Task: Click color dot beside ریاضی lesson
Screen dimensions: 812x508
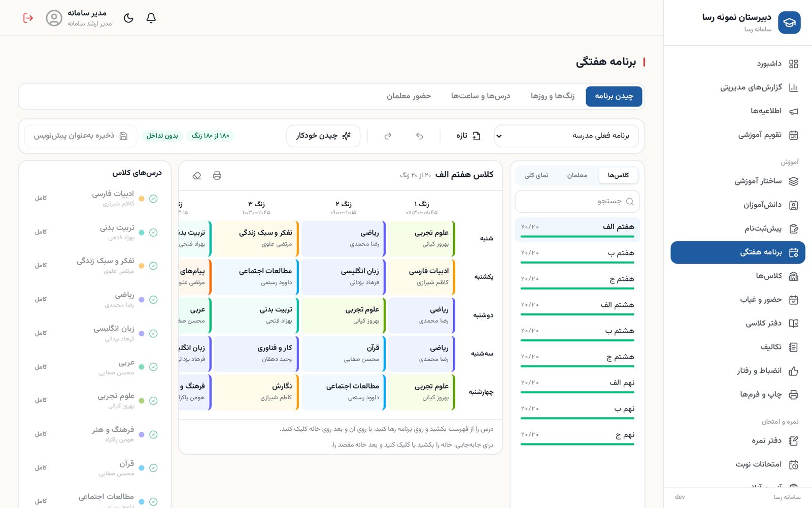Action: coord(142,300)
